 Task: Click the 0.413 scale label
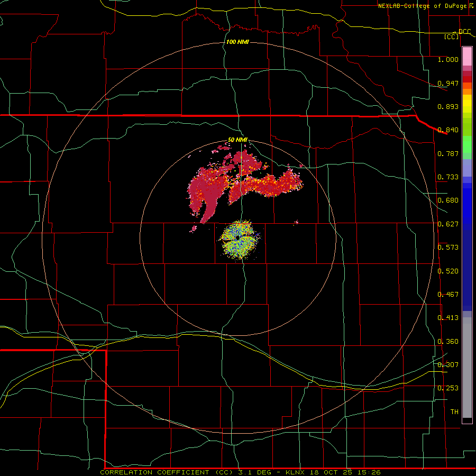pyautogui.click(x=448, y=318)
